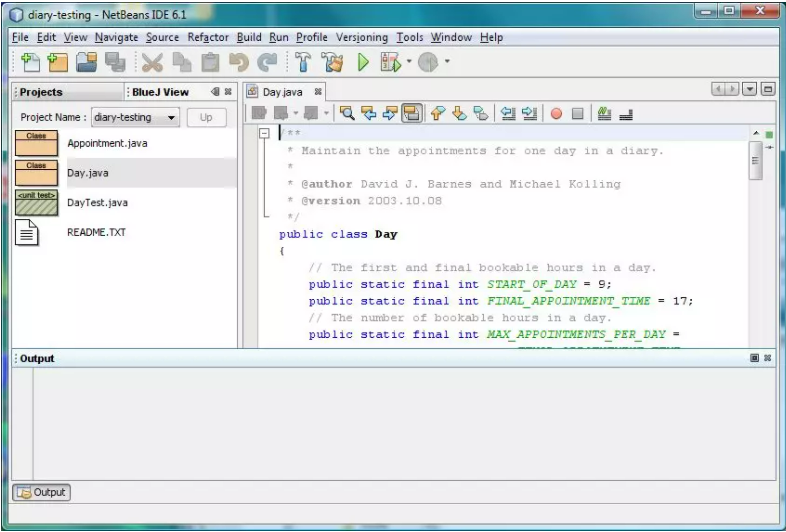Open the Build menu
Image resolution: width=786 pixels, height=532 pixels.
point(249,38)
